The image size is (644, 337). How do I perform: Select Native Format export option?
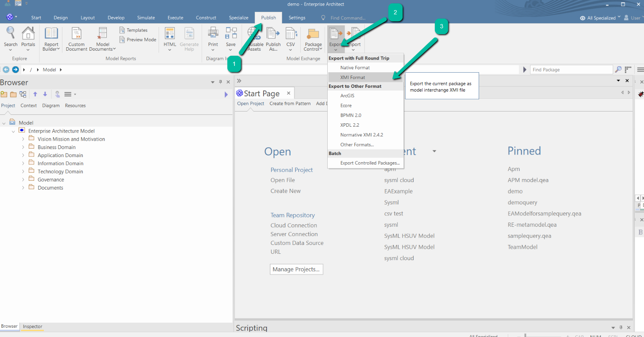[366, 68]
